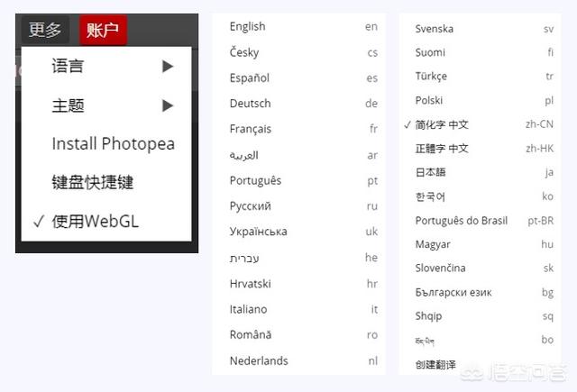577x392 pixels.
Task: Expand the 主题 submenu arrow
Action: pyautogui.click(x=168, y=105)
